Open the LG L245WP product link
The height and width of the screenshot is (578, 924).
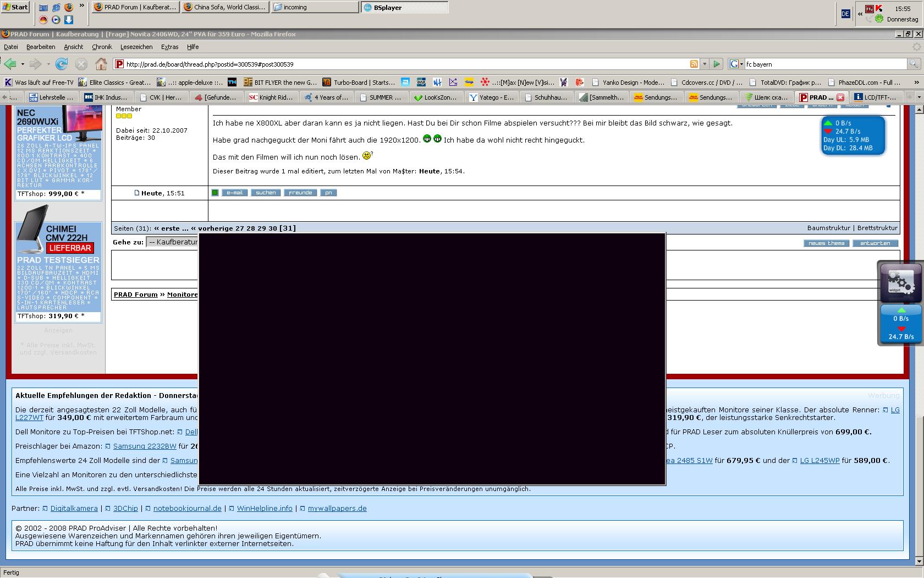[x=819, y=461]
